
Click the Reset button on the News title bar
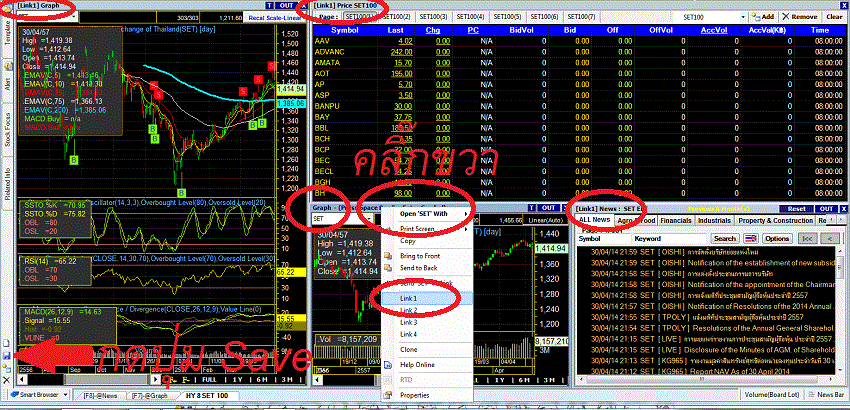click(796, 209)
